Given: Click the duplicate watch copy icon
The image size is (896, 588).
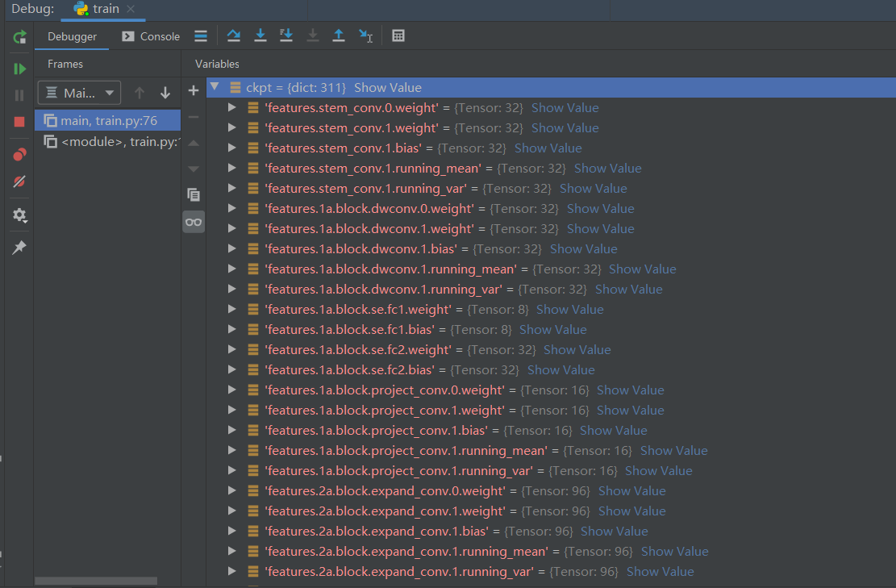Looking at the screenshot, I should click(x=194, y=195).
